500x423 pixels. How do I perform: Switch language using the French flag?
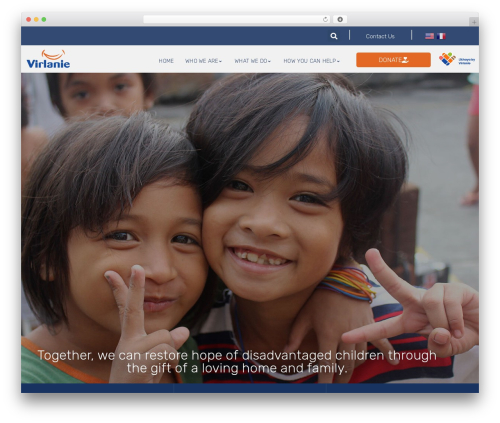click(x=441, y=36)
